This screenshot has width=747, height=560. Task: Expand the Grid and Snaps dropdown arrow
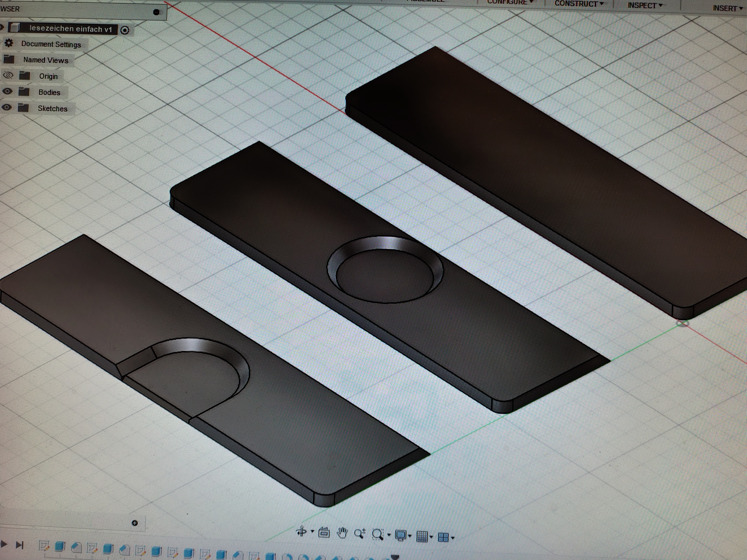(x=431, y=537)
